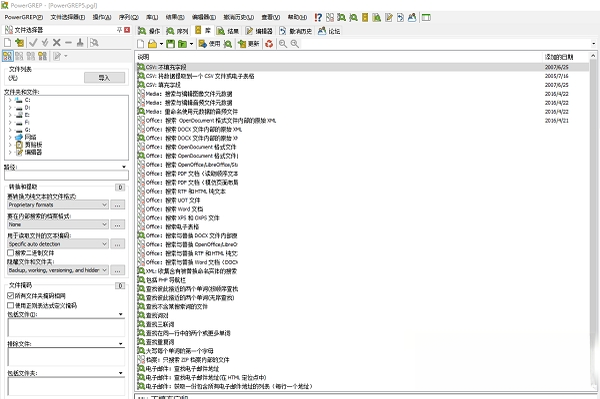This screenshot has width=600, height=399.
Task: Click the new library blank-page icon
Action: click(x=141, y=44)
